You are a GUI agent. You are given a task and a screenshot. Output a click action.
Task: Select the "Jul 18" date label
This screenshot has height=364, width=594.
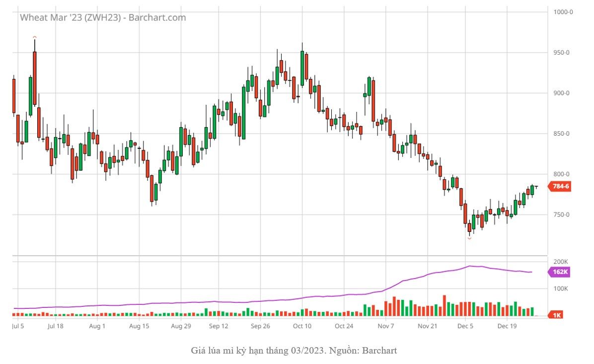(56, 326)
